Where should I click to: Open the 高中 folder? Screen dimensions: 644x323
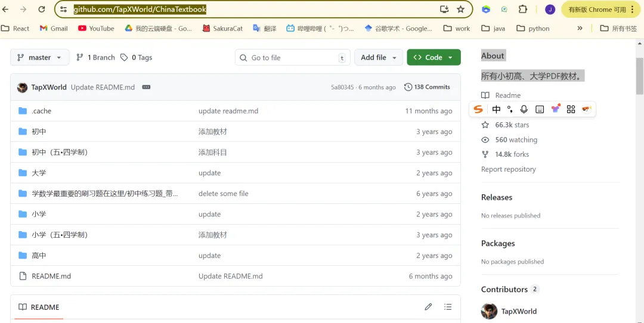tap(39, 255)
